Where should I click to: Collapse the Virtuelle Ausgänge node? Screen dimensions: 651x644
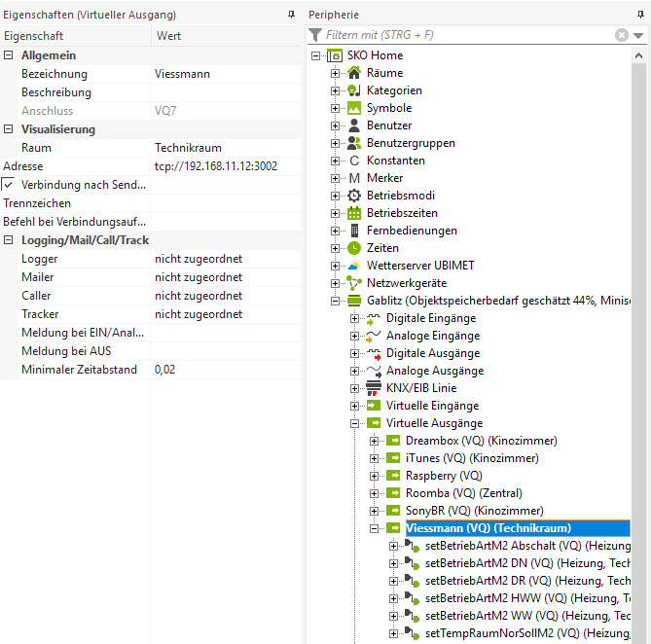click(x=354, y=424)
